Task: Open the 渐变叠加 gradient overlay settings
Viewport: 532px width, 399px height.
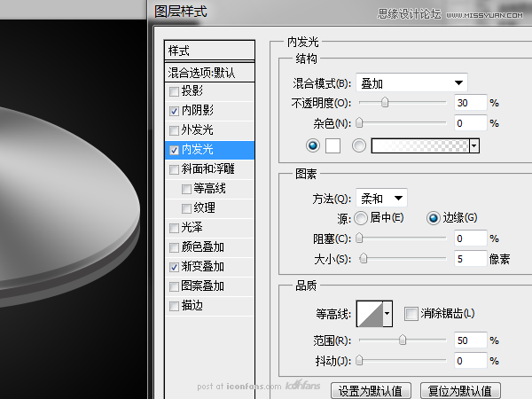Action: click(202, 266)
